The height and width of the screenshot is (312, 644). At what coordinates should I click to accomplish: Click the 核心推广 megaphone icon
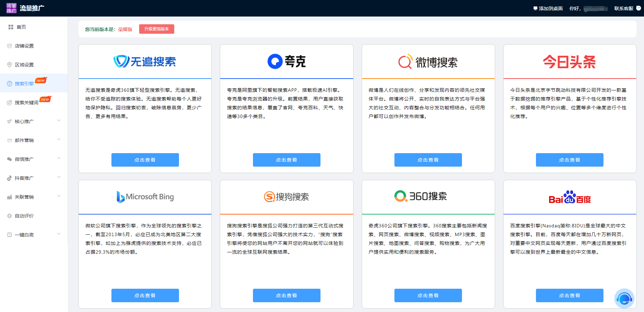click(9, 121)
